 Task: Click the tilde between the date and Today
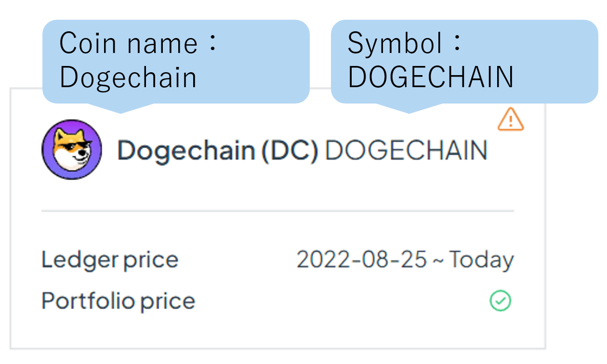pyautogui.click(x=438, y=260)
